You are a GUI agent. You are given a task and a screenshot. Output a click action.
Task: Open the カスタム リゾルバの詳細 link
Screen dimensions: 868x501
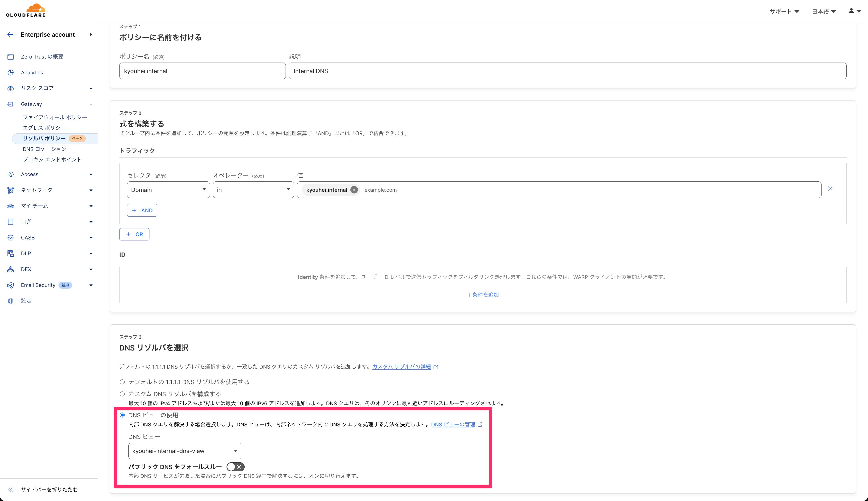pos(405,367)
